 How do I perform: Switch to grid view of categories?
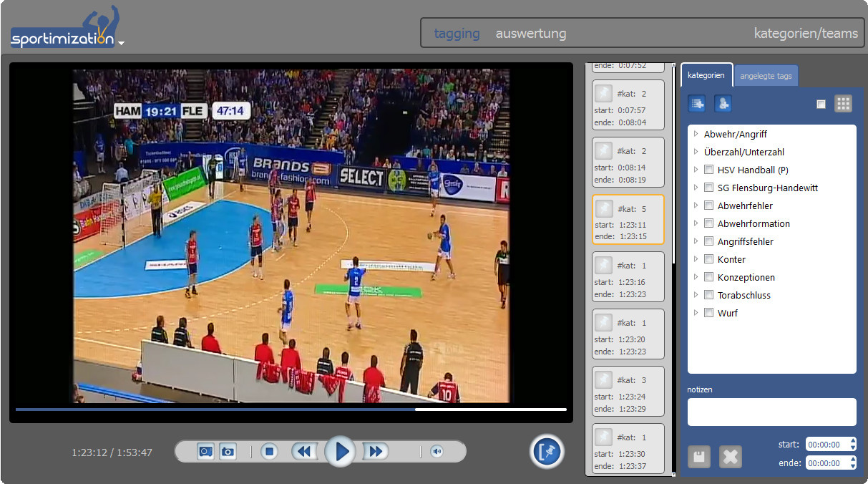[843, 104]
